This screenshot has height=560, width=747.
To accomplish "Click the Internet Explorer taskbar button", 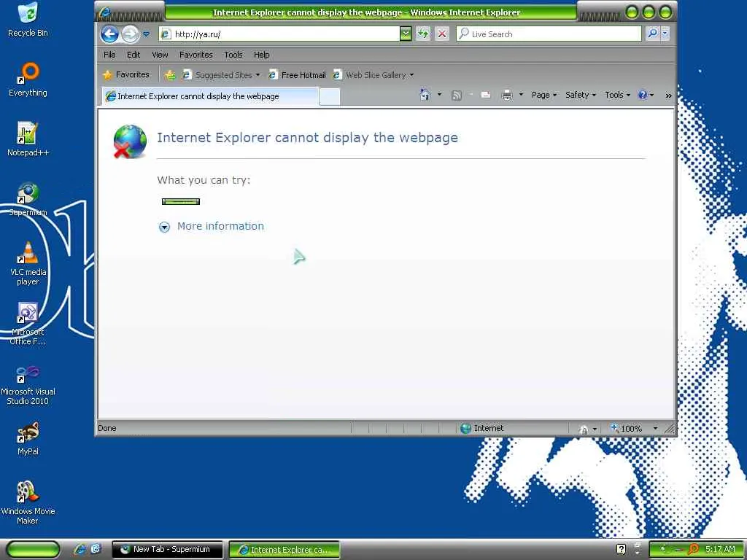I will (285, 550).
